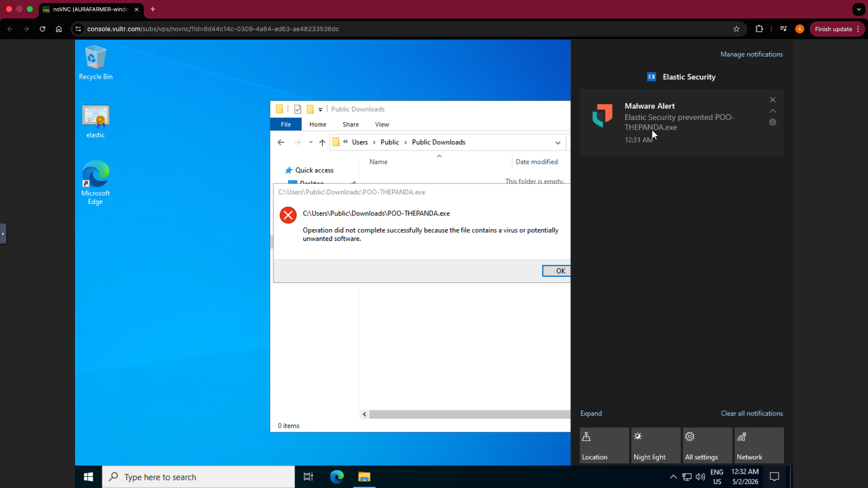
Task: Open browser media control icon
Action: click(783, 29)
